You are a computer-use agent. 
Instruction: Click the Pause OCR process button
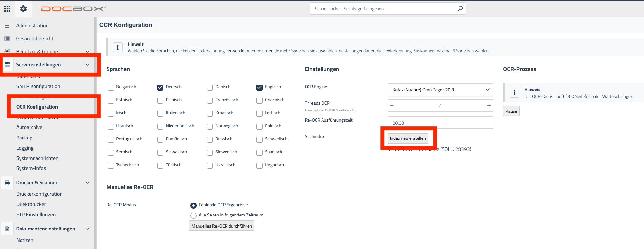pyautogui.click(x=511, y=111)
